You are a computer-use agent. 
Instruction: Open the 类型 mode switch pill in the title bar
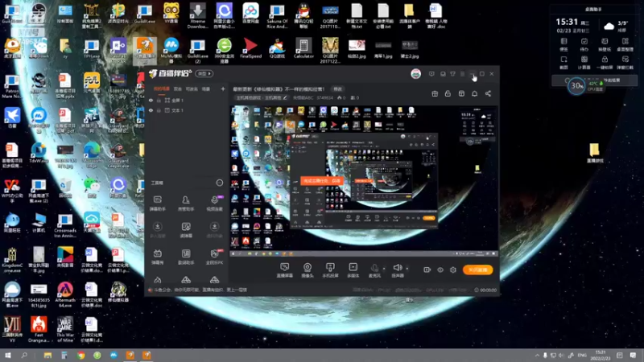coord(204,74)
